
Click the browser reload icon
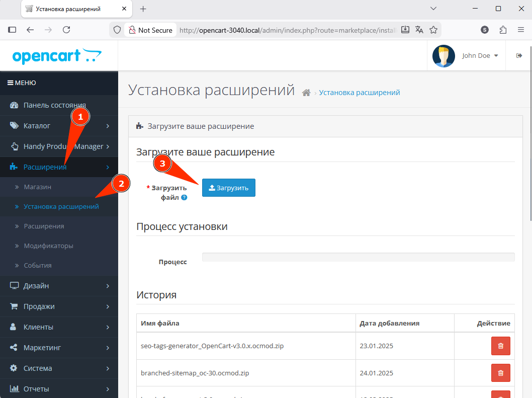pos(66,30)
